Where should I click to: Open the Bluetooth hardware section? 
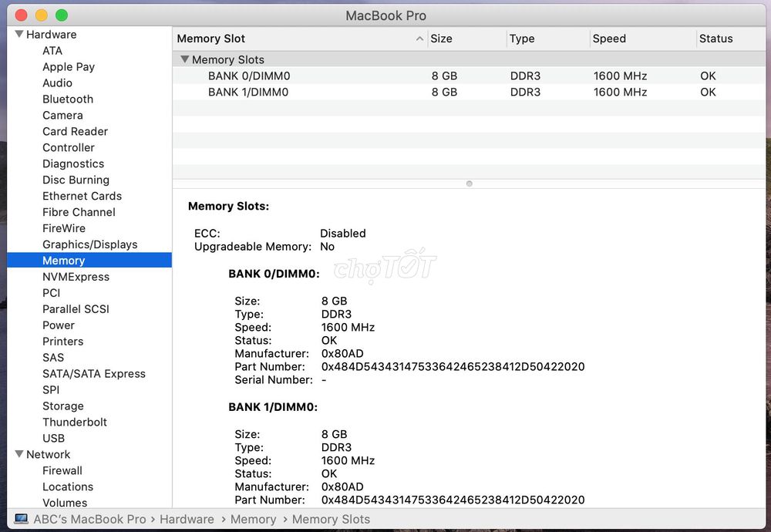pos(68,99)
